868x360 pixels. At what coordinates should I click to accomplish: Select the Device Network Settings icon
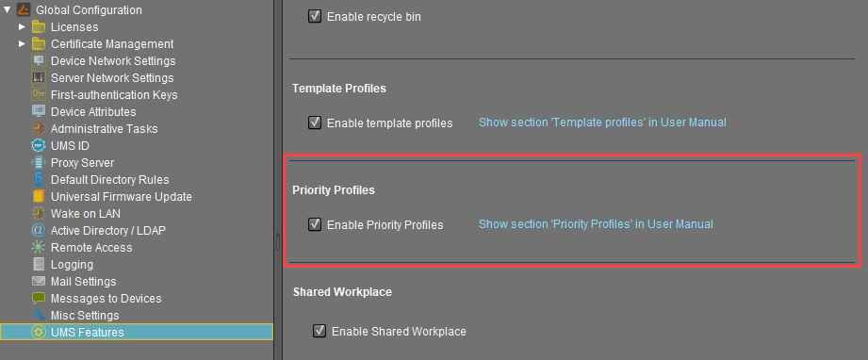point(39,61)
